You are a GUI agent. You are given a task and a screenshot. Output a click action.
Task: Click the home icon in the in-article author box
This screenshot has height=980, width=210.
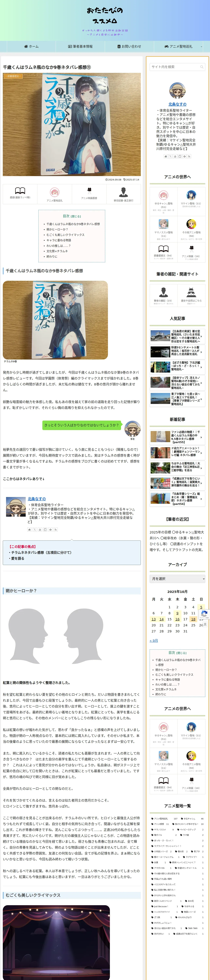pyautogui.click(x=29, y=529)
